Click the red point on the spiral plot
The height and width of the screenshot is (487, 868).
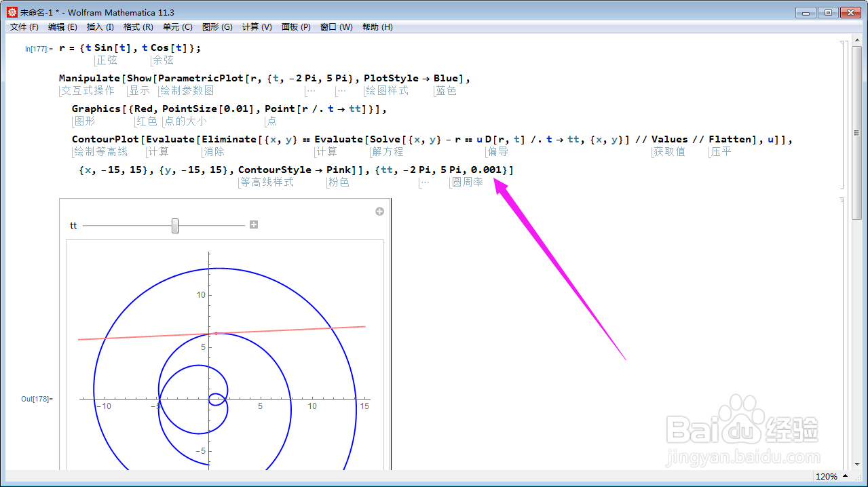point(216,333)
